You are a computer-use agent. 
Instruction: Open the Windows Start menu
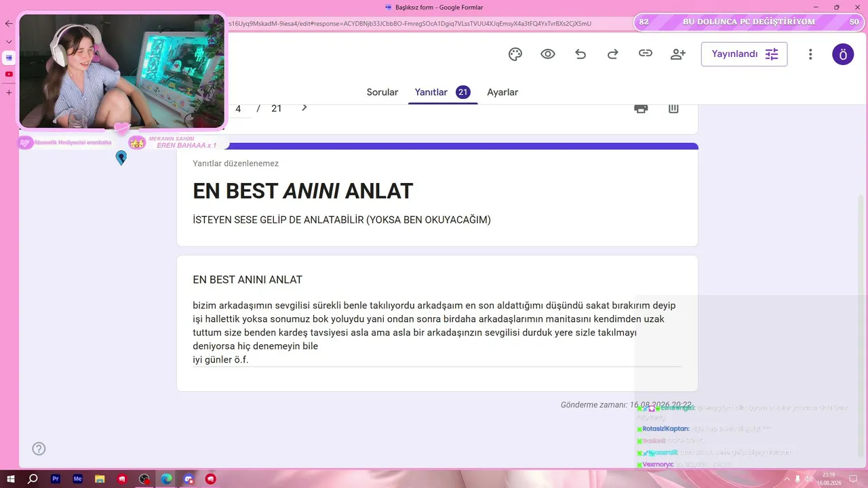(11, 479)
